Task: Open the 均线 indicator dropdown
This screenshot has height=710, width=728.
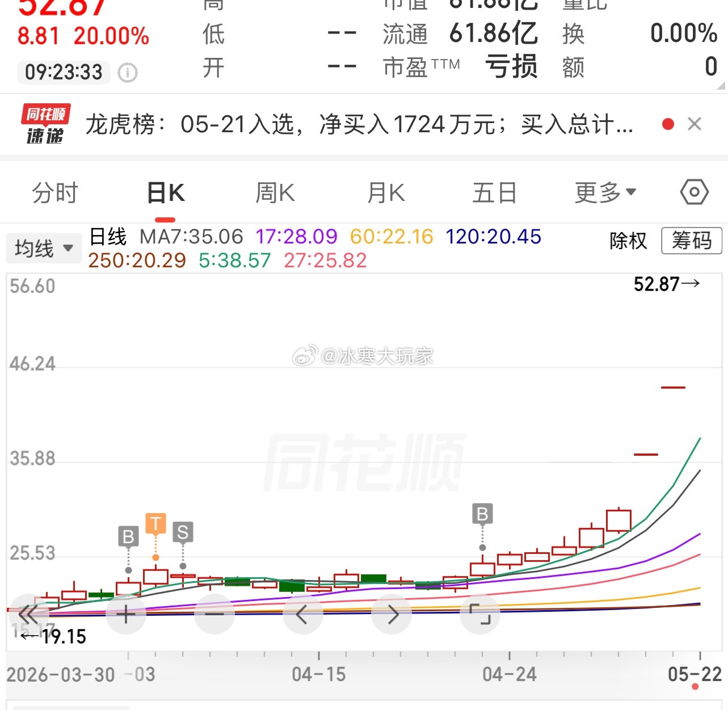Action: (x=44, y=248)
